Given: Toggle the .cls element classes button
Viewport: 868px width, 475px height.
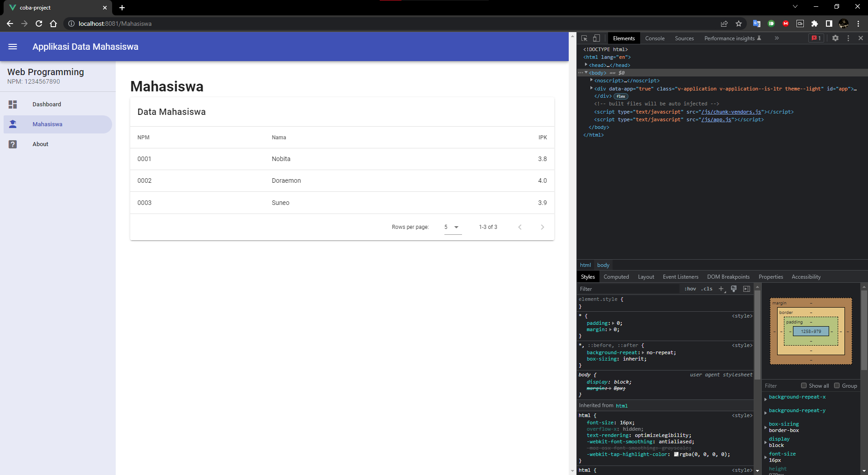Looking at the screenshot, I should (x=707, y=289).
